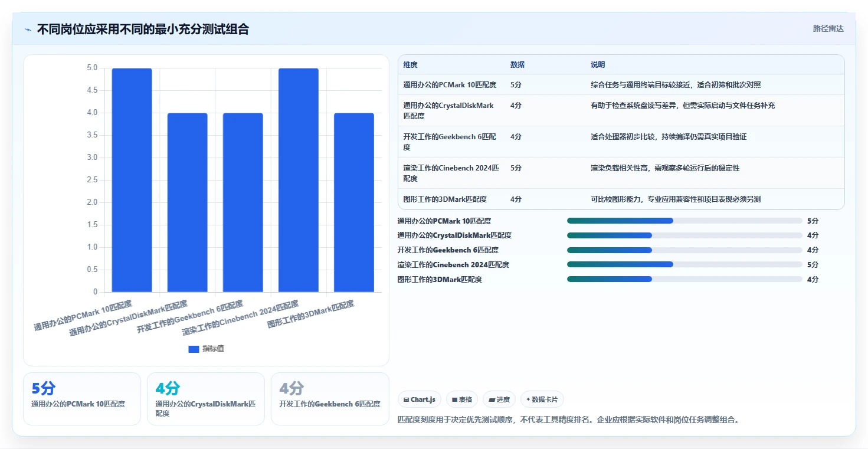This screenshot has width=868, height=449.
Task: Click the Geekbench 6匹配度 progress bar
Action: (684, 250)
